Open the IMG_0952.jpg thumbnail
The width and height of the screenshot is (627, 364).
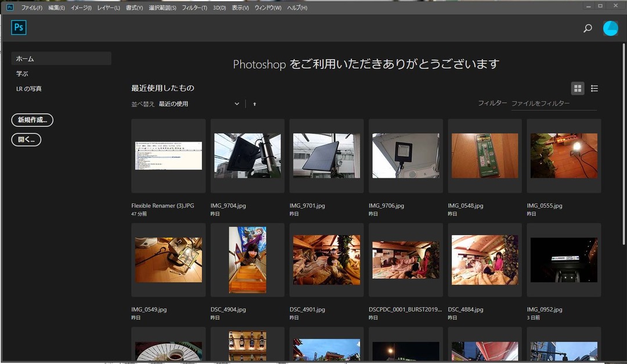click(564, 260)
